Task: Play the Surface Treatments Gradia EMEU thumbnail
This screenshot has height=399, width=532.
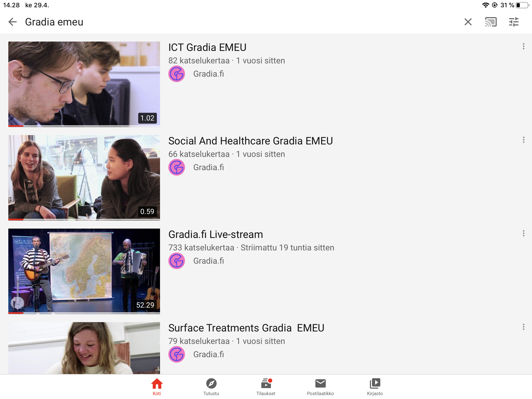Action: [x=84, y=348]
